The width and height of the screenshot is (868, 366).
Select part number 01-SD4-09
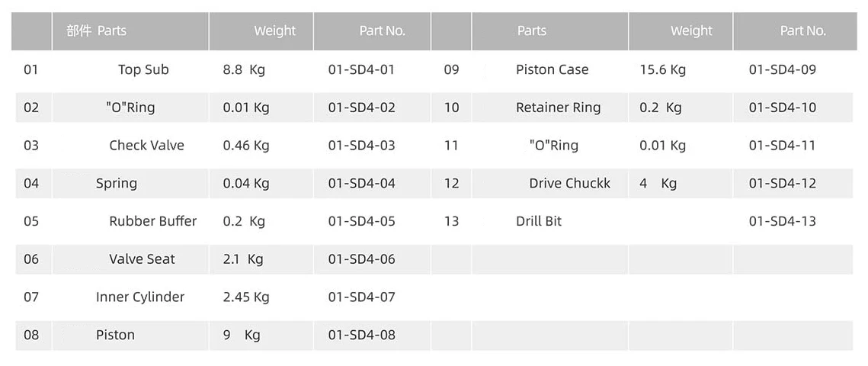coord(782,69)
